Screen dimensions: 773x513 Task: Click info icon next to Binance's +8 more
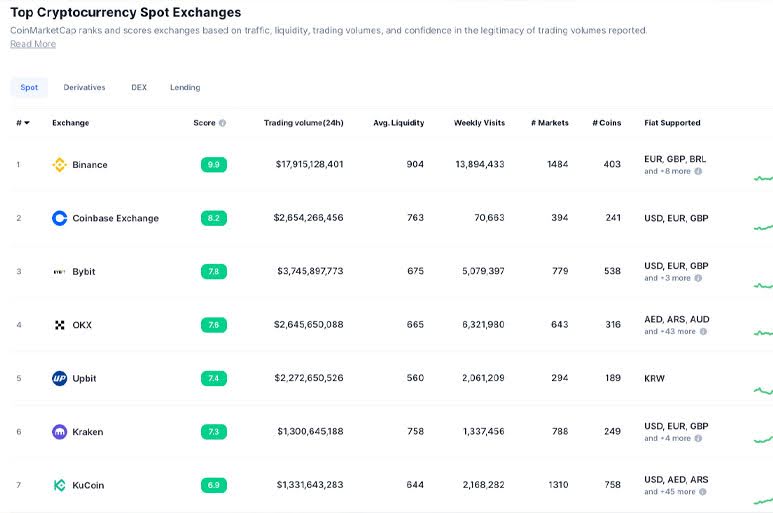tap(698, 171)
